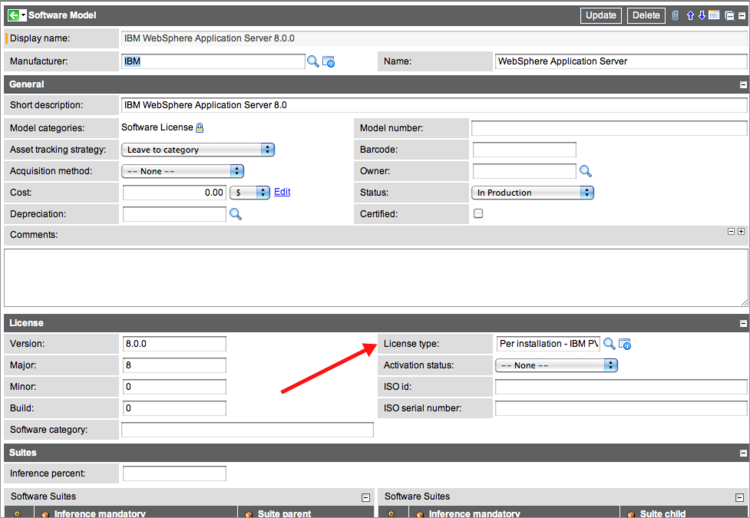
Task: Shrink the Comments box with its minus icon
Action: coord(731,231)
